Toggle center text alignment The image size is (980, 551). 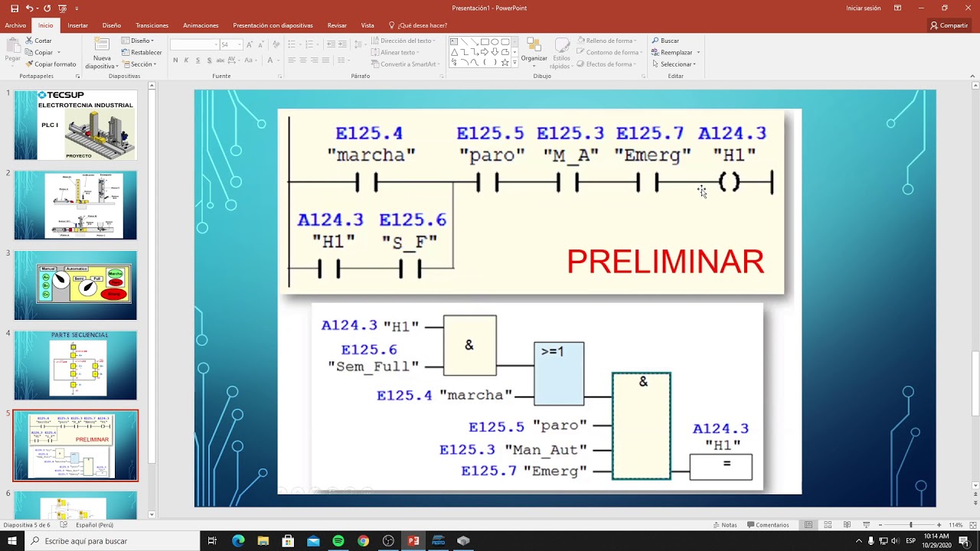(303, 60)
